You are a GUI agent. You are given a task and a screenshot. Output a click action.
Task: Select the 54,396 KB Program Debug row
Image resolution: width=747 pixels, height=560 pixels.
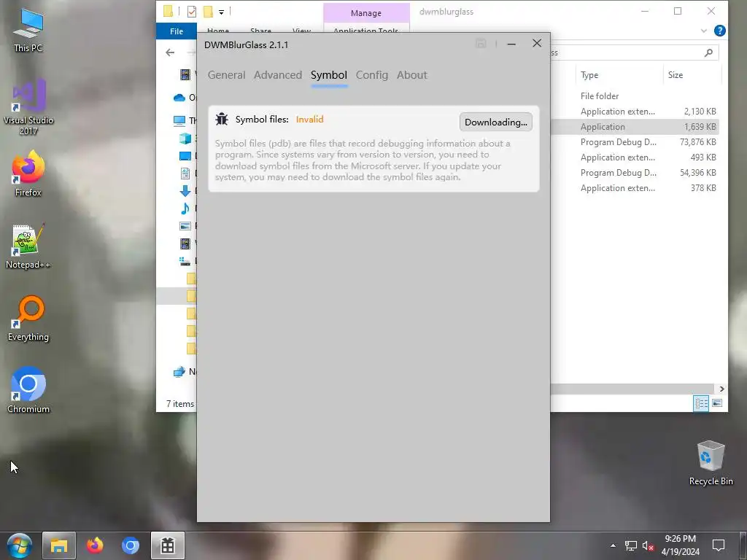(x=635, y=172)
